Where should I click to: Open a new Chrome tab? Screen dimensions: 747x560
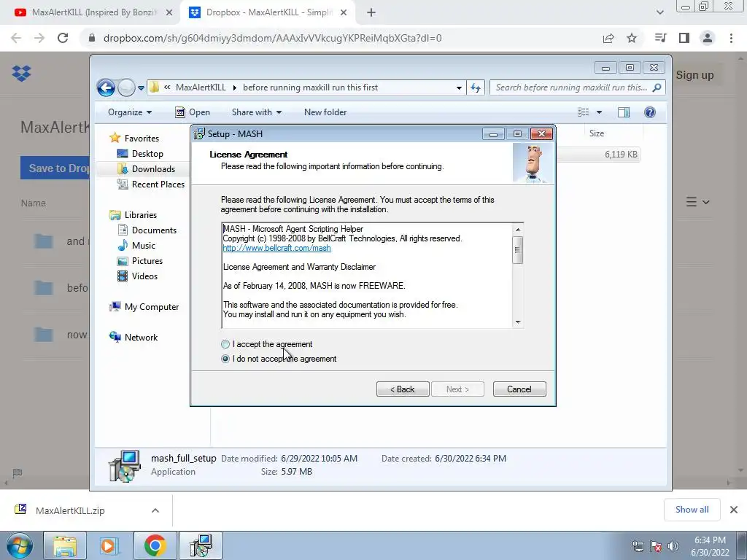(371, 13)
